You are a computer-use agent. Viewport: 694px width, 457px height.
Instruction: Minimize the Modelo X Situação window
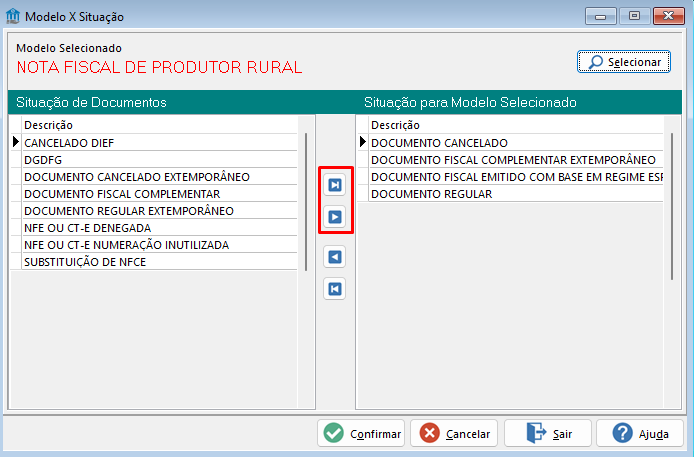[x=601, y=16]
